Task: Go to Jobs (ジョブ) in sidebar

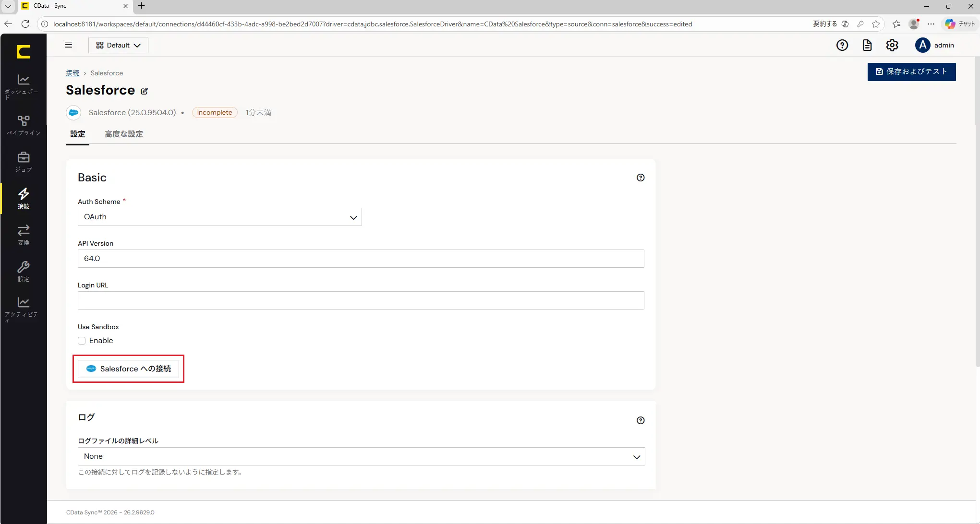Action: pos(23,162)
